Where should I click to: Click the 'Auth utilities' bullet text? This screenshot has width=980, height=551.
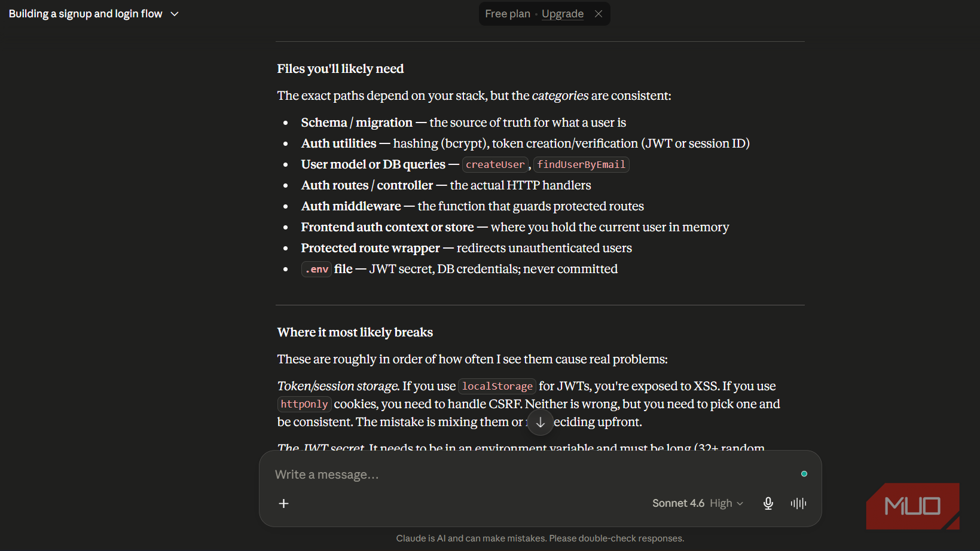click(339, 143)
